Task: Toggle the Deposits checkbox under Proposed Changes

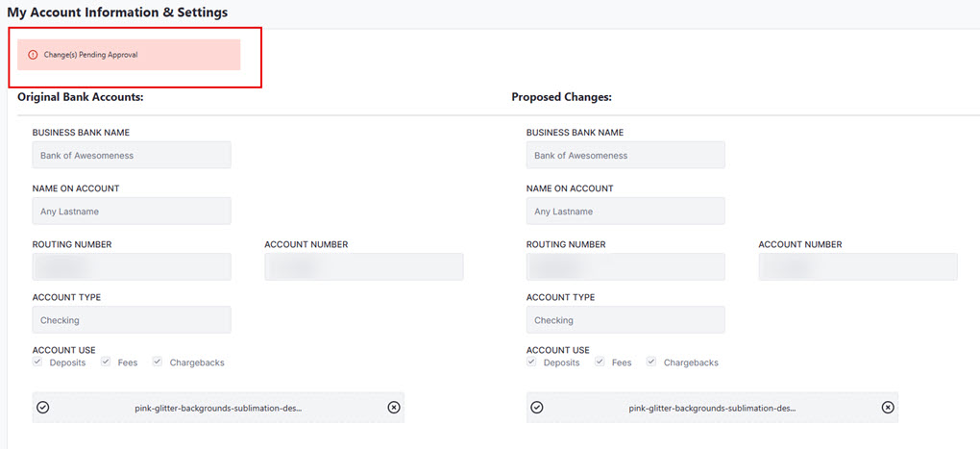Action: coord(531,362)
